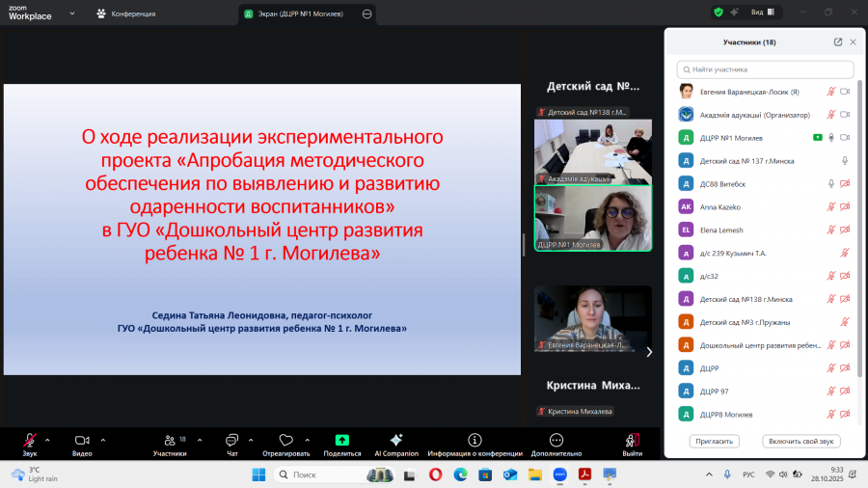
Task: Open the conference information icon
Action: pyautogui.click(x=475, y=440)
